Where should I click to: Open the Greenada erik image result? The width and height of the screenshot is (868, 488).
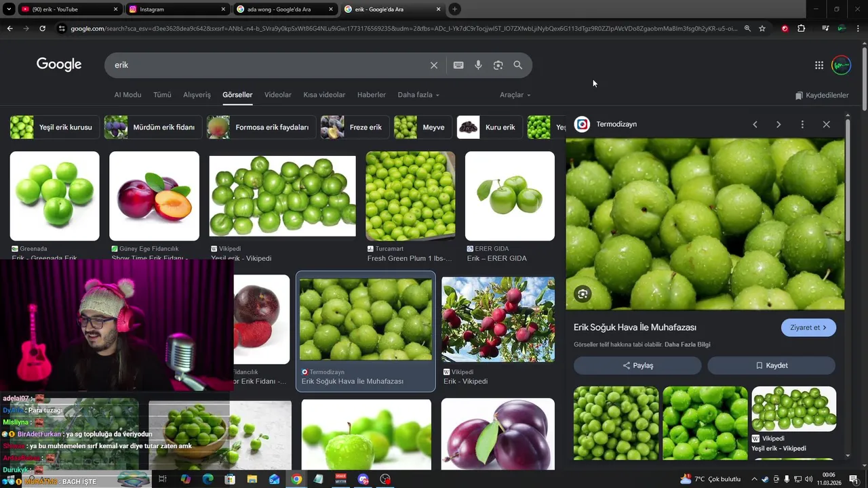click(54, 196)
